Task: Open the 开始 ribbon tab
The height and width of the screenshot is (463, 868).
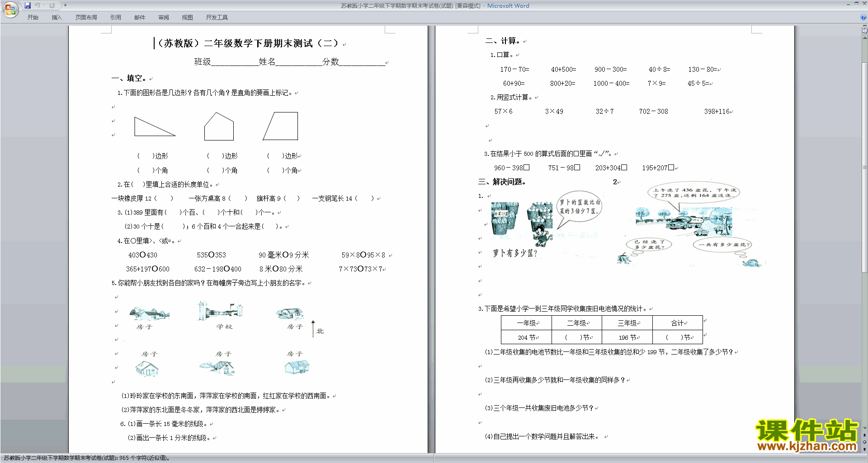Action: click(33, 18)
